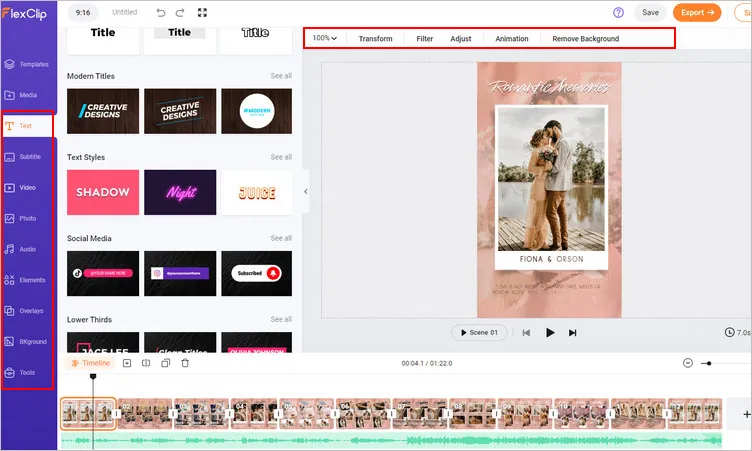The width and height of the screenshot is (752, 451).
Task: Switch to Timeline view
Action: [90, 363]
